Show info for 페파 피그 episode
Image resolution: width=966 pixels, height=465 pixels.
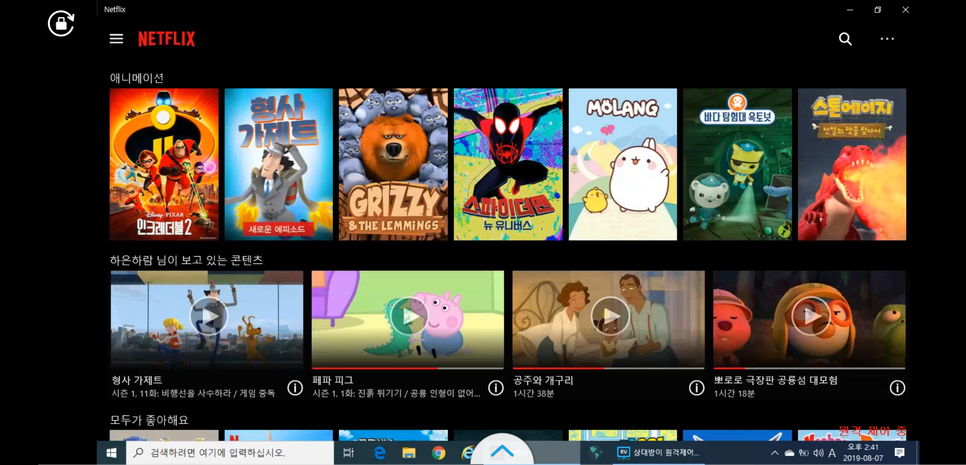point(496,387)
